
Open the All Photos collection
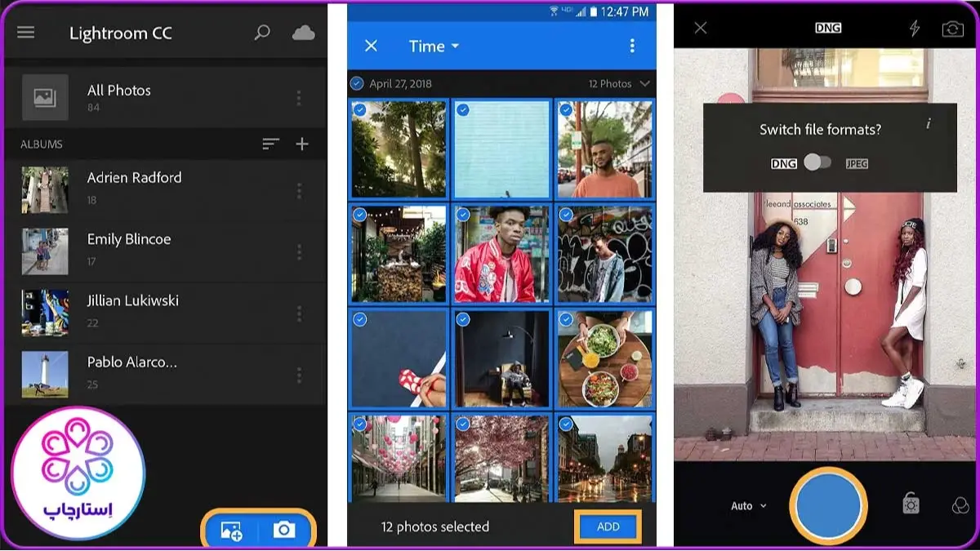pyautogui.click(x=118, y=97)
